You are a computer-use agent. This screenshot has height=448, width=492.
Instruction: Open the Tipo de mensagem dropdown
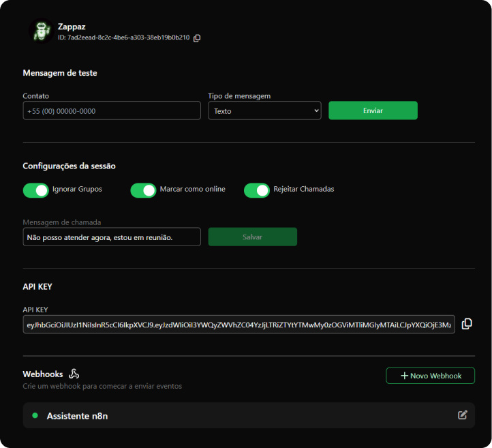click(264, 110)
